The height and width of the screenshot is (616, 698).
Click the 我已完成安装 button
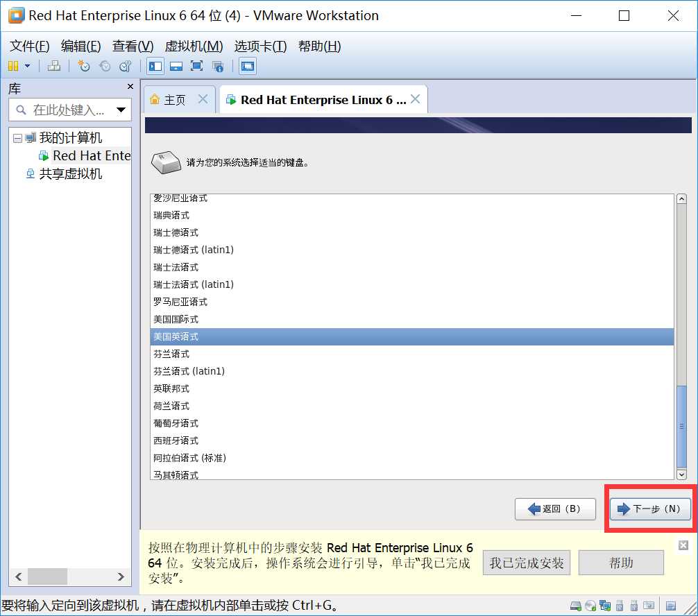527,563
